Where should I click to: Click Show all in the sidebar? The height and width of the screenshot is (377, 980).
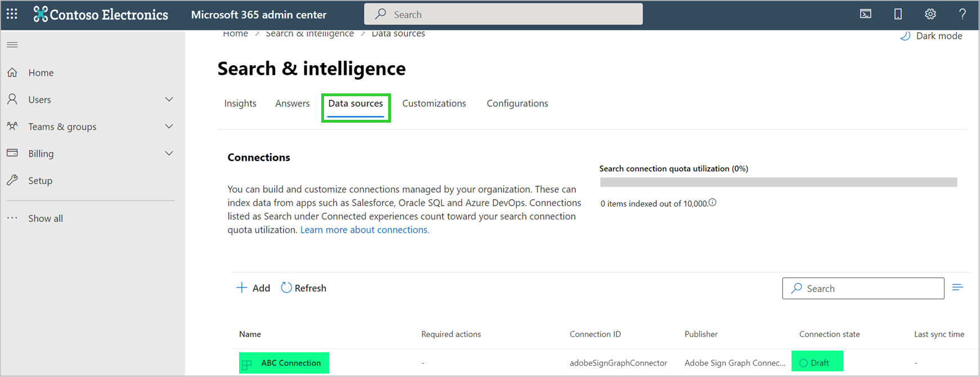(x=46, y=218)
